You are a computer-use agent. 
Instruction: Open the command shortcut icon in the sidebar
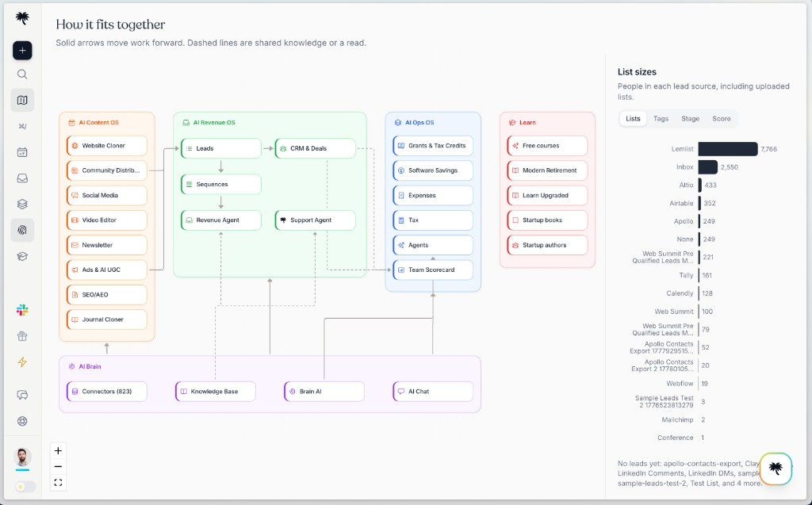coord(22,126)
